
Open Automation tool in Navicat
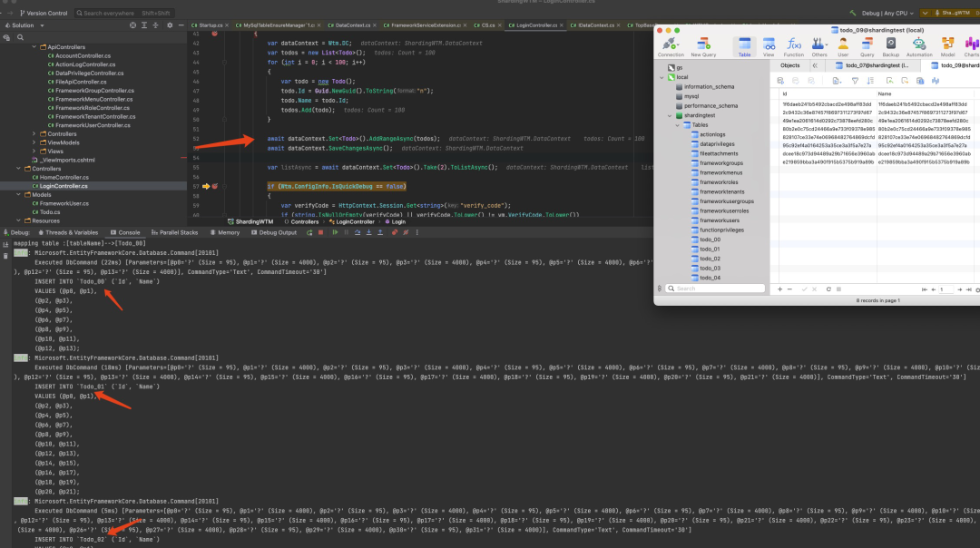[918, 46]
